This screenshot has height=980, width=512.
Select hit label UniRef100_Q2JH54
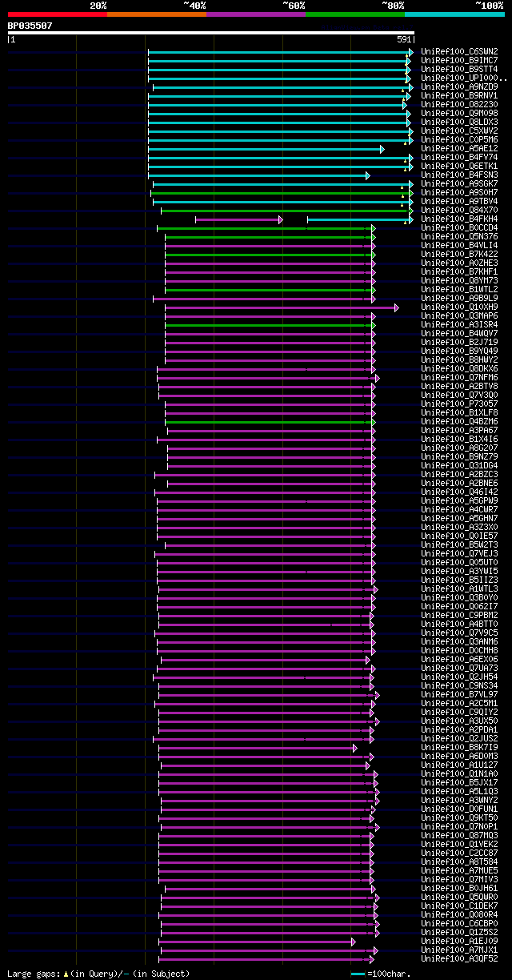click(459, 677)
